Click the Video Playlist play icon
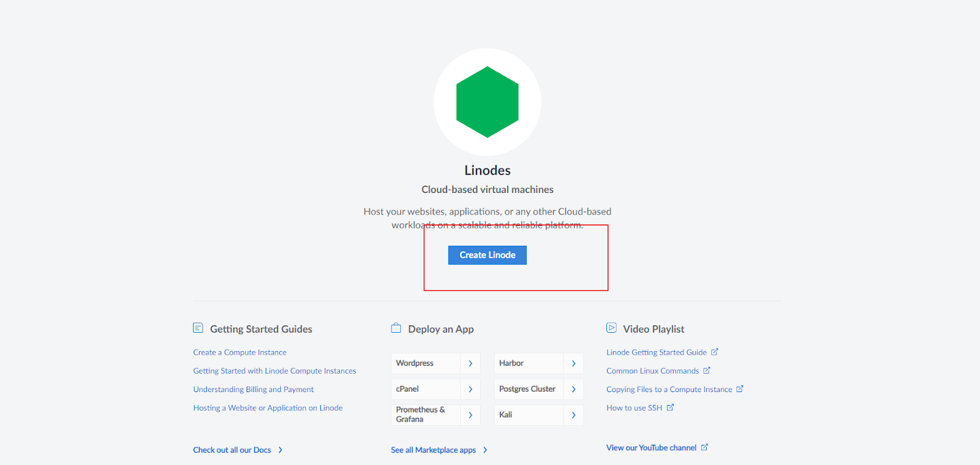This screenshot has width=980, height=465. [611, 328]
